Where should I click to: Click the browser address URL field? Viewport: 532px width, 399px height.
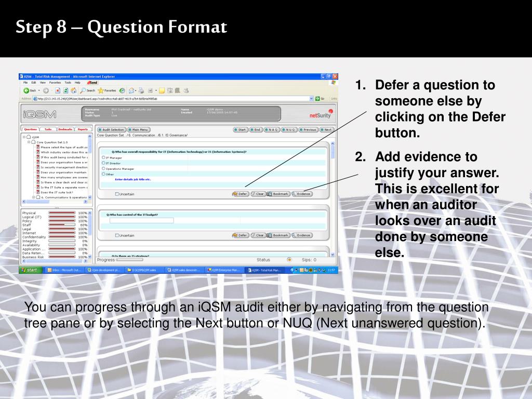point(173,99)
